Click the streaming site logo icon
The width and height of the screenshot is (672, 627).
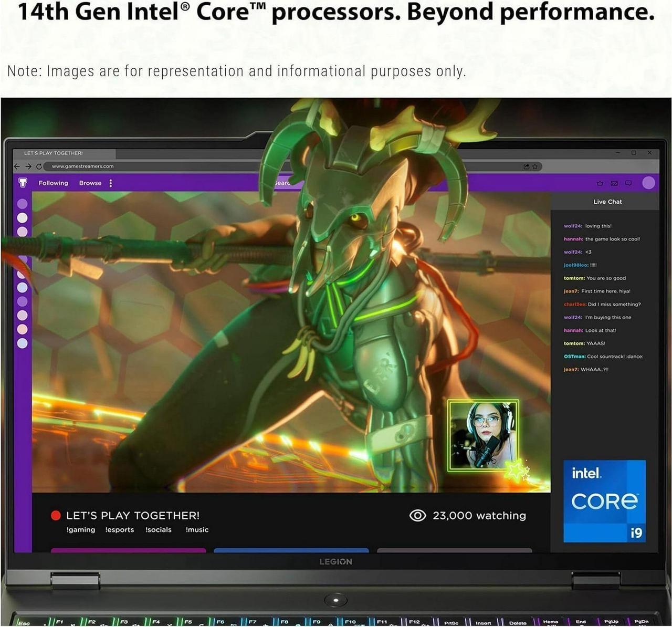coord(23,183)
